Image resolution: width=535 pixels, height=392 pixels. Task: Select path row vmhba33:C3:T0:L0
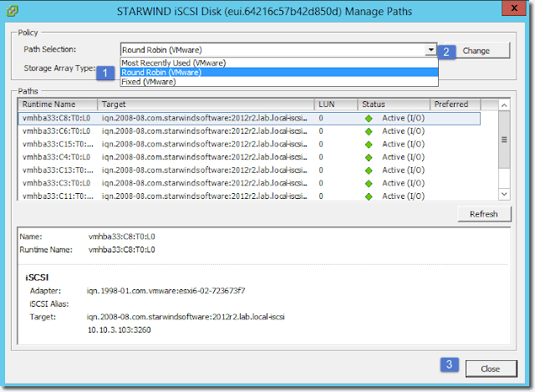coord(249,183)
